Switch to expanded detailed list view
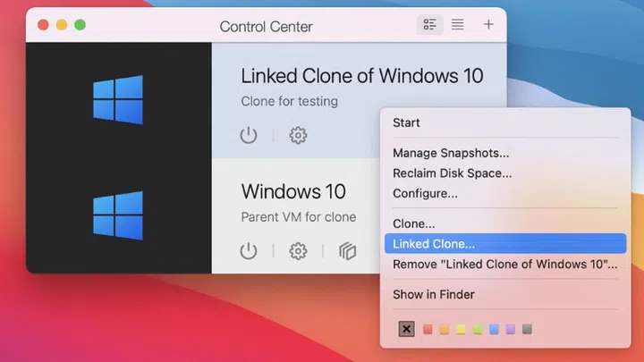Screen dimensions: 644x362 coord(430,25)
